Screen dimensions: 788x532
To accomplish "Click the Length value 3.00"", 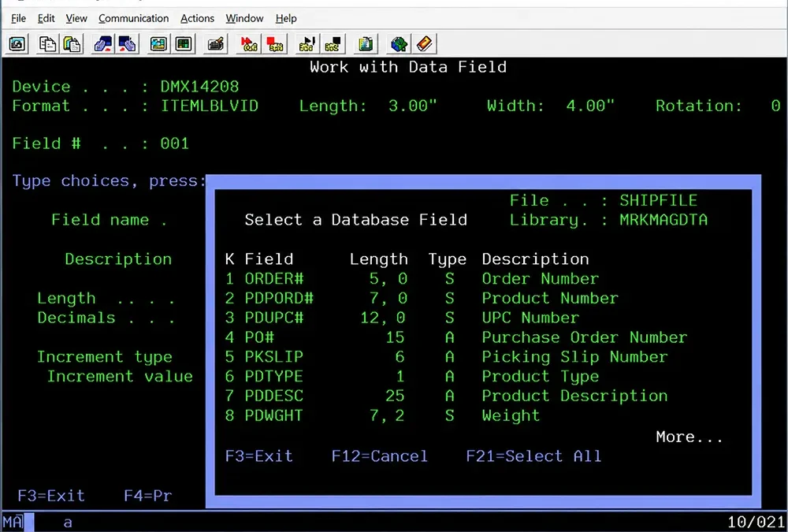I will [x=413, y=106].
